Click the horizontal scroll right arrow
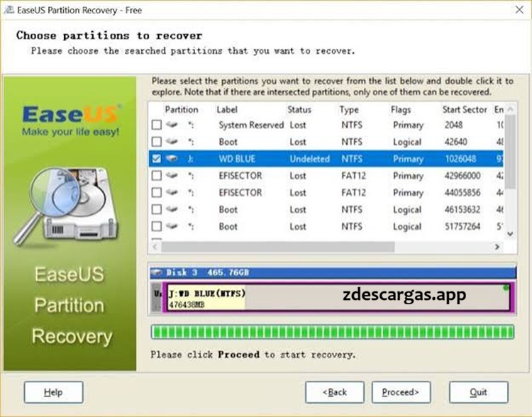Image resolution: width=532 pixels, height=417 pixels. pos(497,247)
